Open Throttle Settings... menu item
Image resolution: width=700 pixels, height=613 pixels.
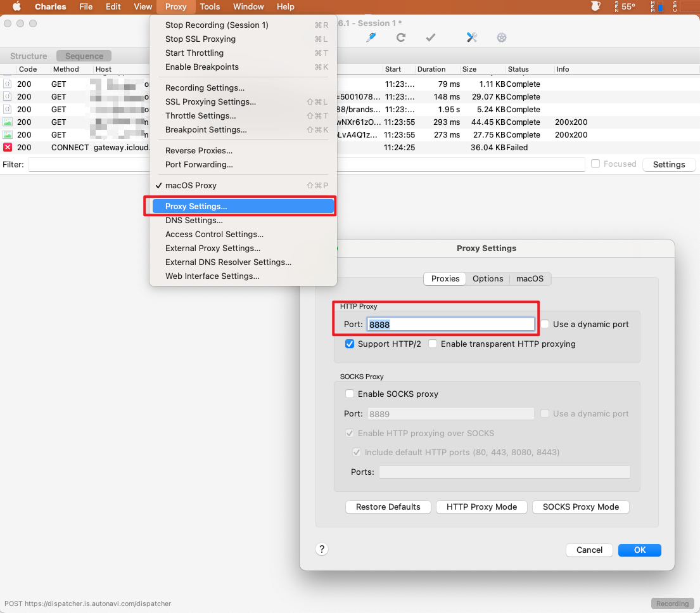point(243,116)
